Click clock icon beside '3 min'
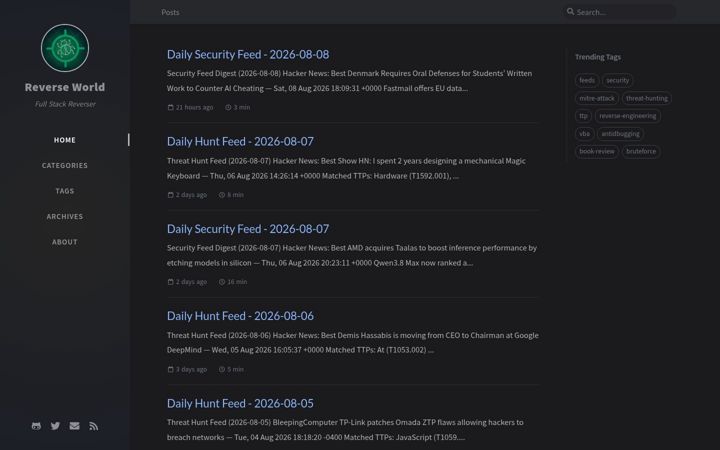Image resolution: width=720 pixels, height=450 pixels. tap(228, 107)
